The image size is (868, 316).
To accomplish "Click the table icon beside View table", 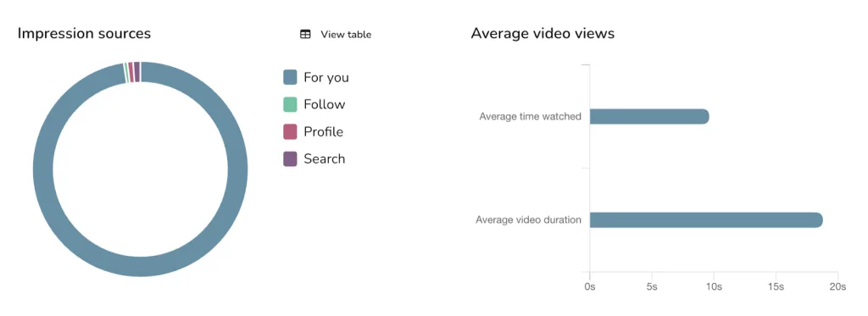I will pyautogui.click(x=305, y=35).
